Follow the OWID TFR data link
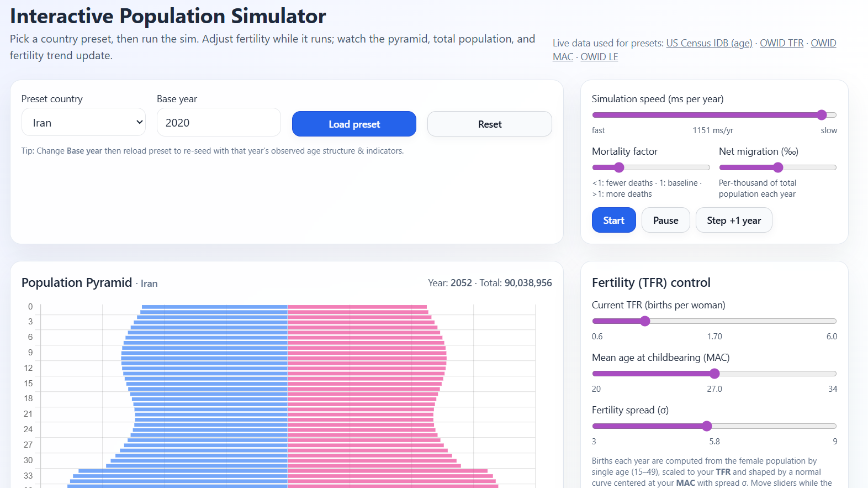 [781, 43]
